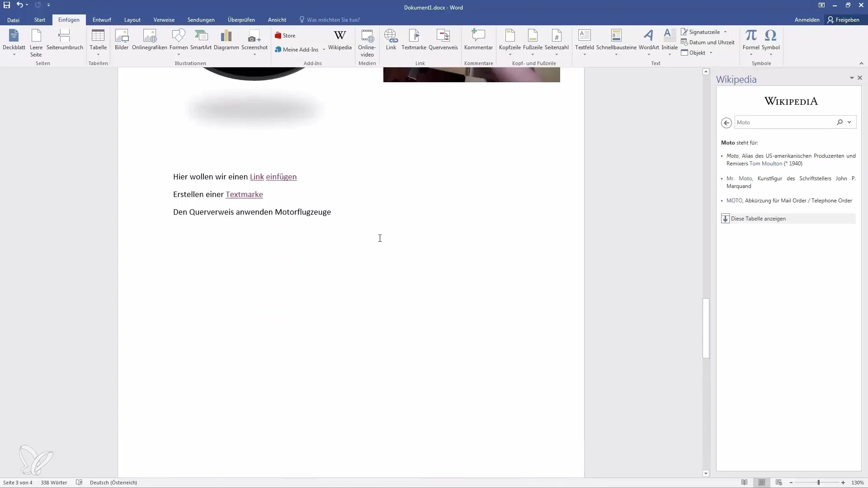Insert a SmartArt graphic
The height and width of the screenshot is (488, 868).
click(x=201, y=40)
